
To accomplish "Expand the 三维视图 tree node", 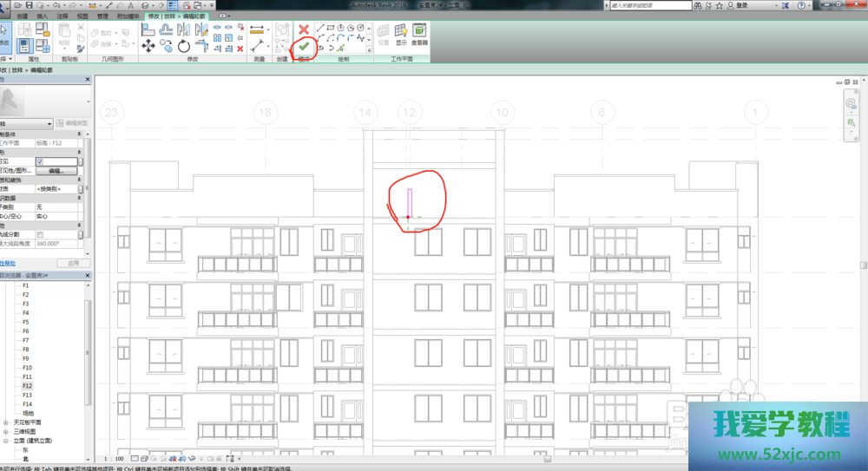I will coord(6,431).
